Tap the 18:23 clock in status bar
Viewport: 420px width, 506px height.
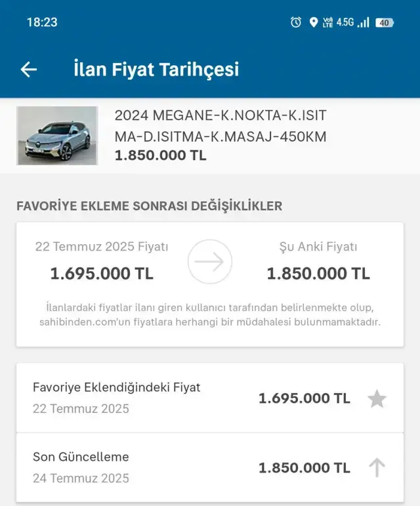click(x=42, y=22)
